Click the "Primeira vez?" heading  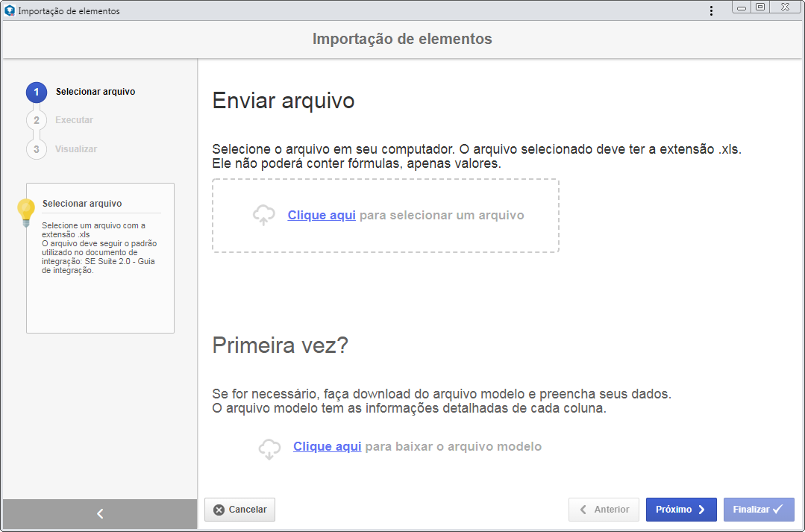(x=281, y=345)
